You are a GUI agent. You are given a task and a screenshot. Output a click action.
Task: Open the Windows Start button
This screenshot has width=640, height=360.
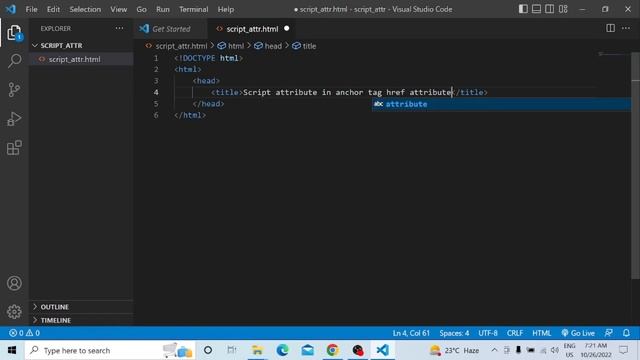click(x=12, y=350)
